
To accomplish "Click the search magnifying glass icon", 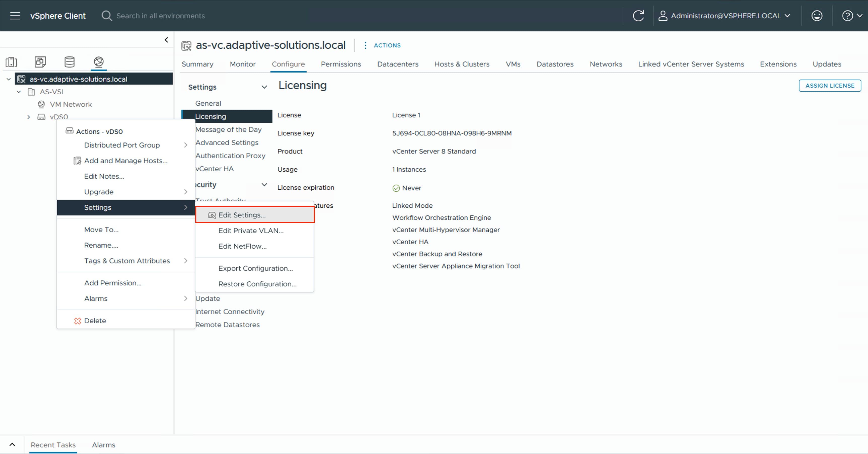I will [x=106, y=16].
